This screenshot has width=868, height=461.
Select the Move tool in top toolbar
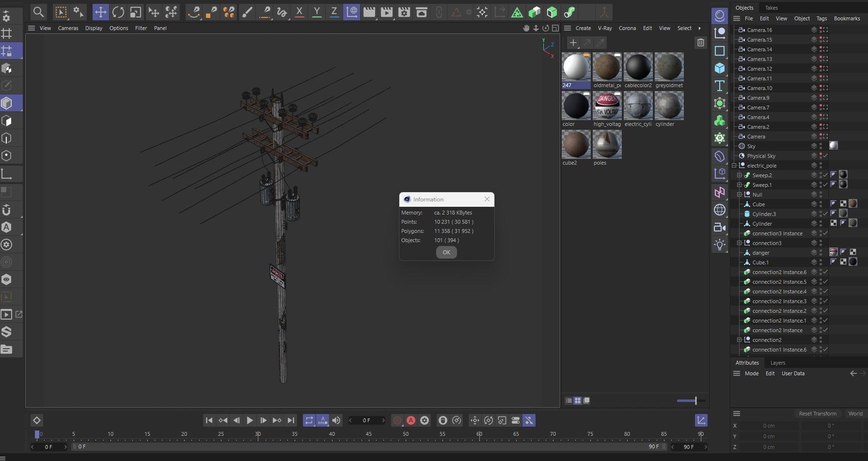pos(100,12)
